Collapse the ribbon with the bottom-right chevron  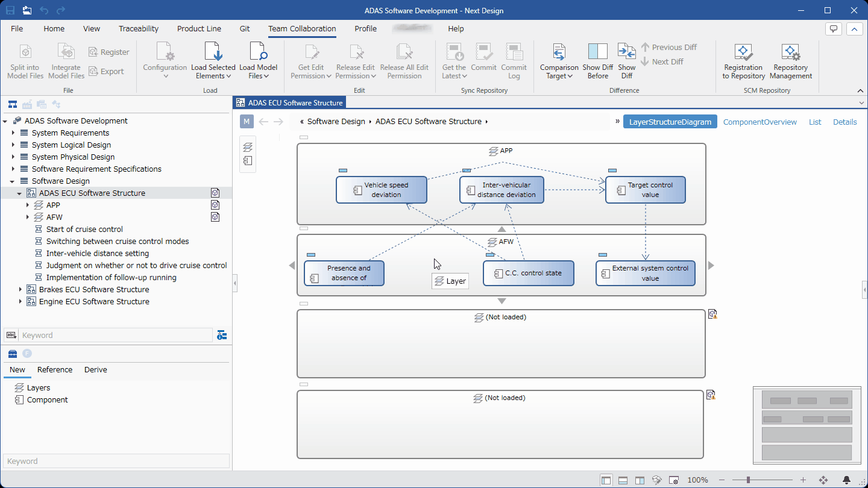[860, 90]
